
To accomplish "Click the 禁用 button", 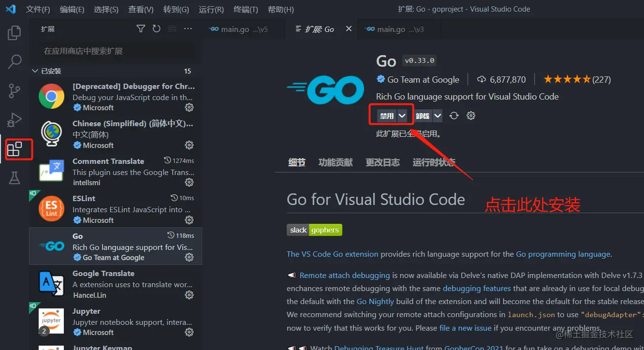I will tap(387, 116).
